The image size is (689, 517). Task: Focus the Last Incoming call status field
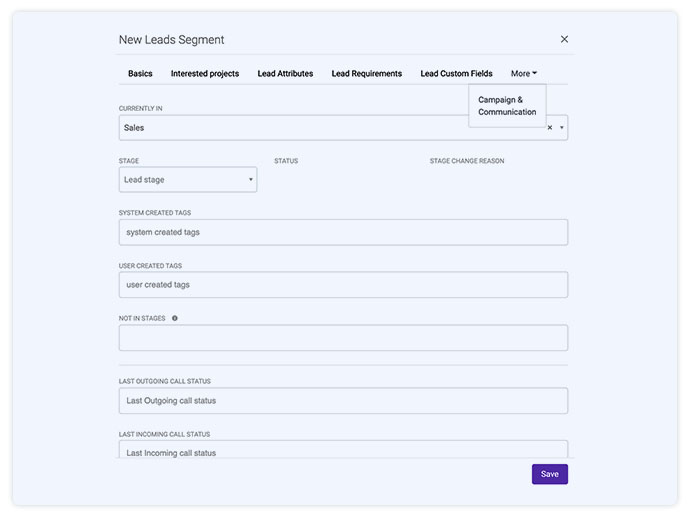coord(343,449)
